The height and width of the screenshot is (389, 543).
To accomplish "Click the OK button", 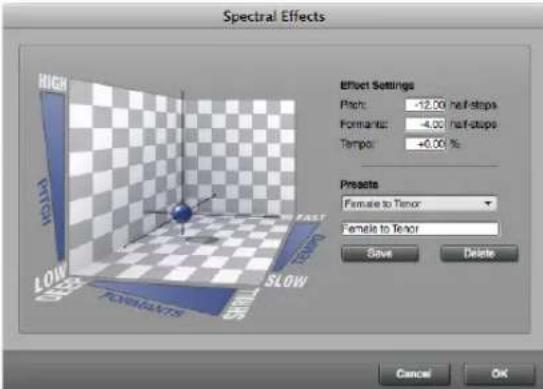I will coord(499,374).
